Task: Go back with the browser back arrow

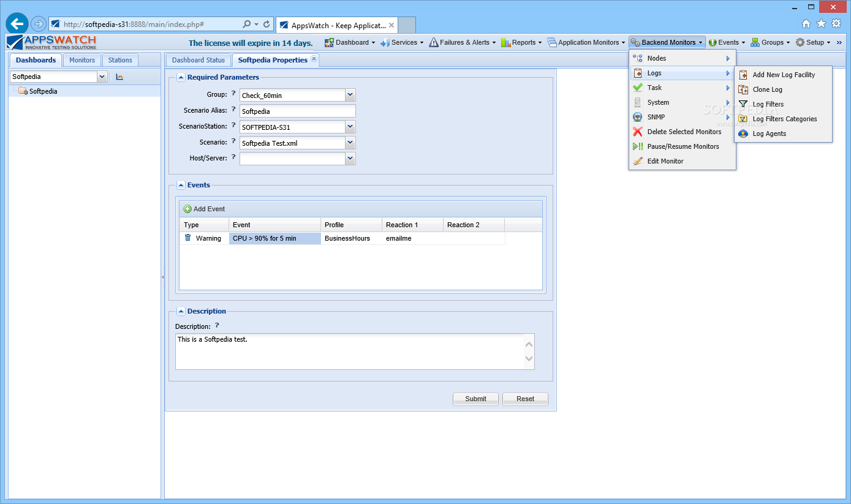Action: point(17,24)
